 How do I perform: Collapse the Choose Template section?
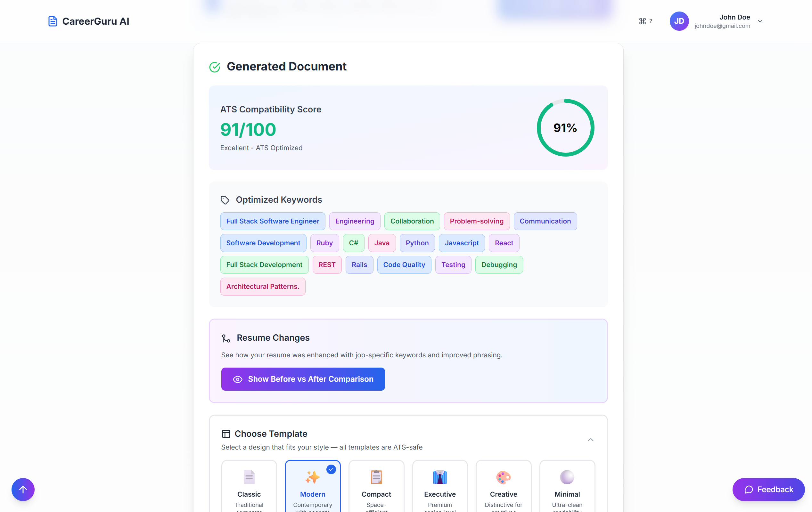(590, 440)
